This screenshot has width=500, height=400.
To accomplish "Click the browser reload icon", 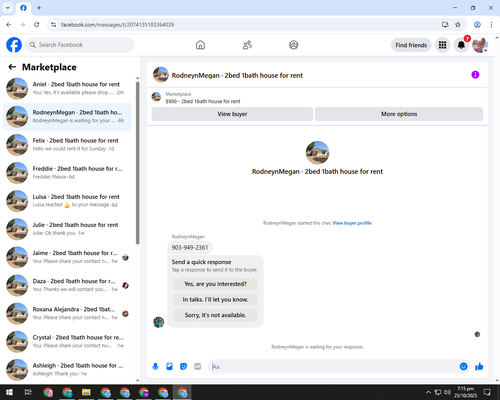I will tap(37, 25).
